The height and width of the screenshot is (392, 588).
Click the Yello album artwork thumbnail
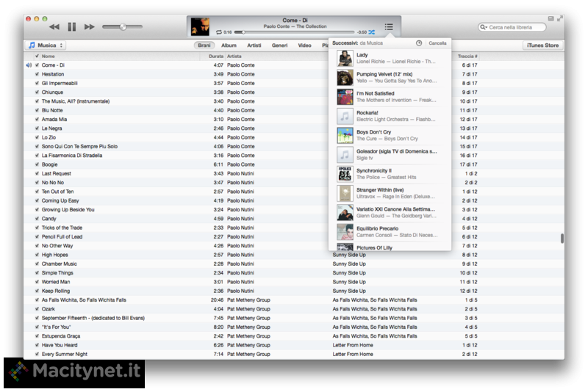pos(345,78)
